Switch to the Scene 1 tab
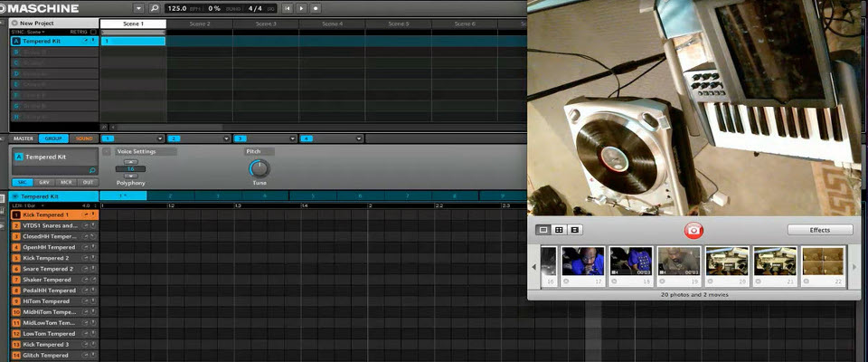This screenshot has height=362, width=868. (x=133, y=24)
